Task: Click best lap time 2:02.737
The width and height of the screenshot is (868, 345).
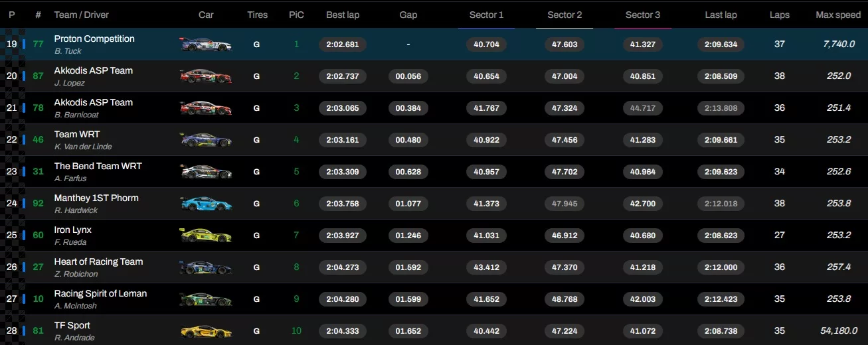Action: tap(343, 76)
